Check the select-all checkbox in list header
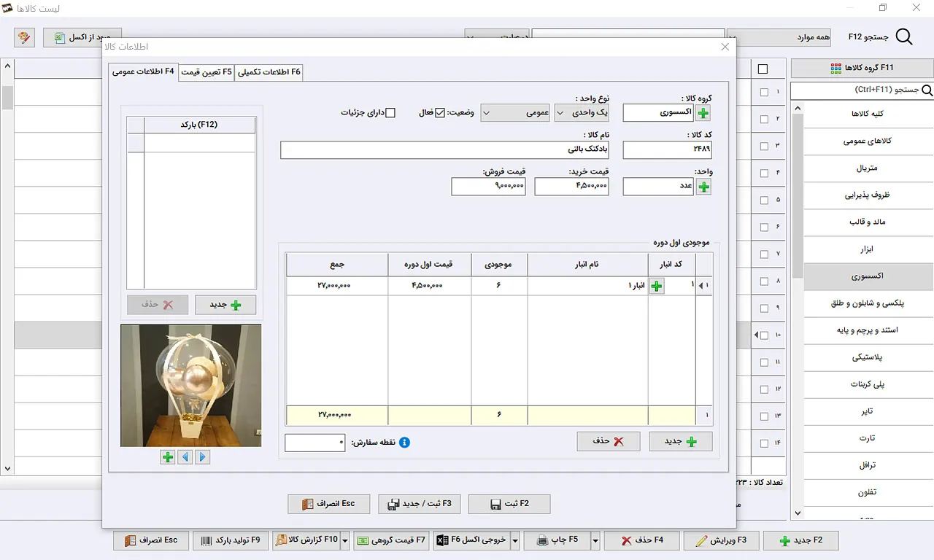This screenshot has height=560, width=934. click(x=763, y=69)
